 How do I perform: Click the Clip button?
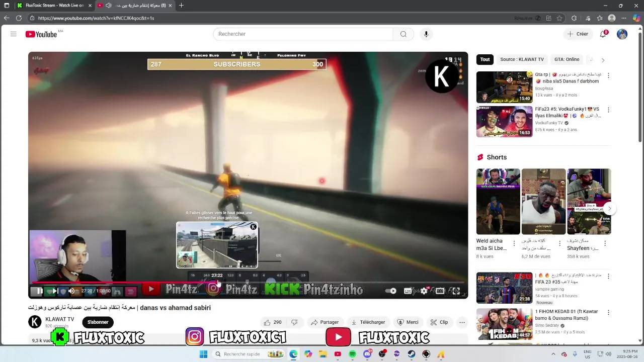tap(439, 322)
